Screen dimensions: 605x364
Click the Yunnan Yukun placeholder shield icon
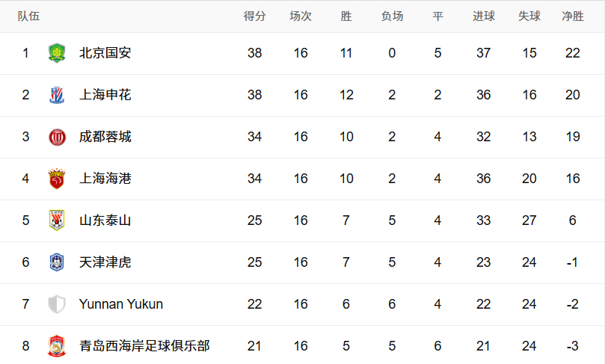click(57, 304)
